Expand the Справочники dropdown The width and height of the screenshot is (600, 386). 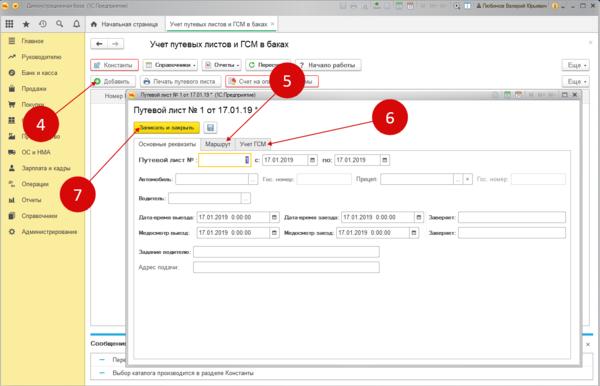click(170, 65)
